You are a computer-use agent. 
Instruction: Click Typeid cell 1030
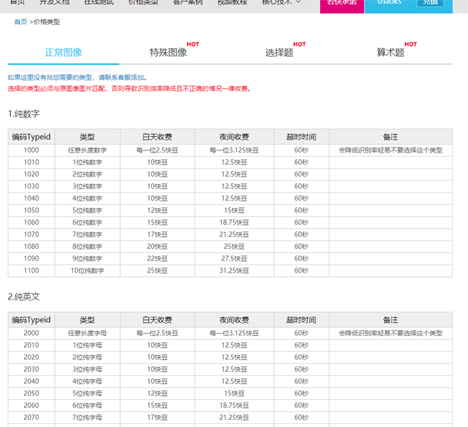[31, 186]
